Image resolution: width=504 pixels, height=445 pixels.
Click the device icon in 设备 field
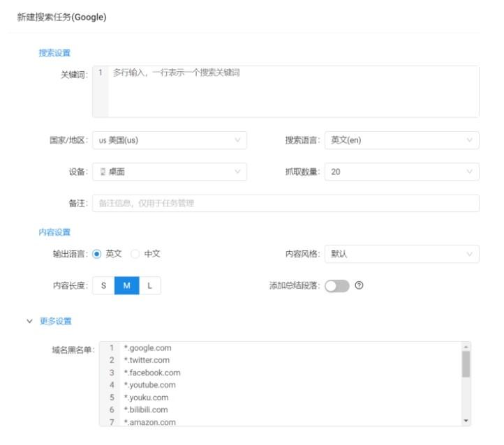103,172
